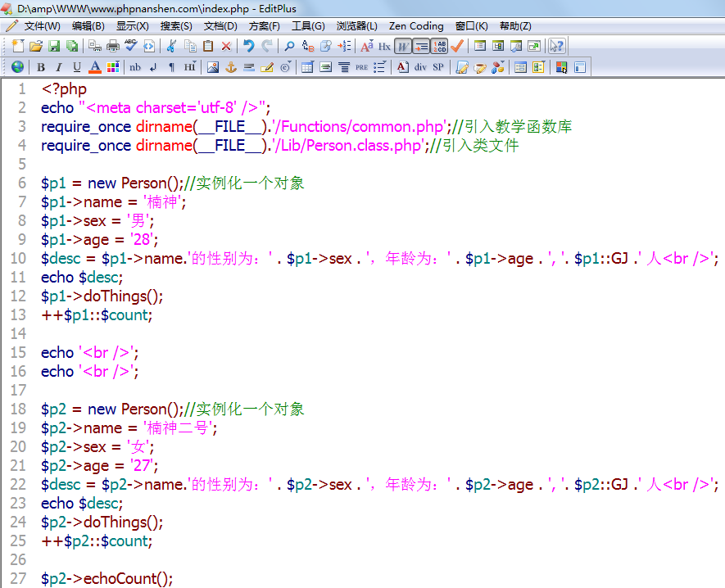Open the 帮助(Z) menu
The height and width of the screenshot is (588, 725).
tap(515, 26)
